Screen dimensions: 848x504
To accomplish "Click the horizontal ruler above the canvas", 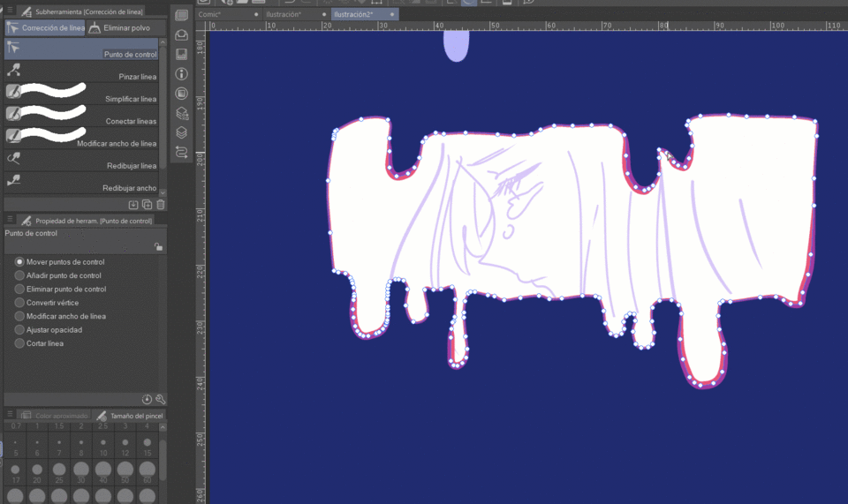I will (526, 26).
